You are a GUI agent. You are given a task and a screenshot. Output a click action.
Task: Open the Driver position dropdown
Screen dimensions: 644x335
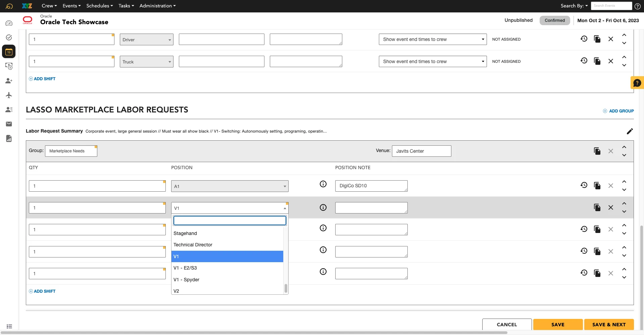pos(147,40)
